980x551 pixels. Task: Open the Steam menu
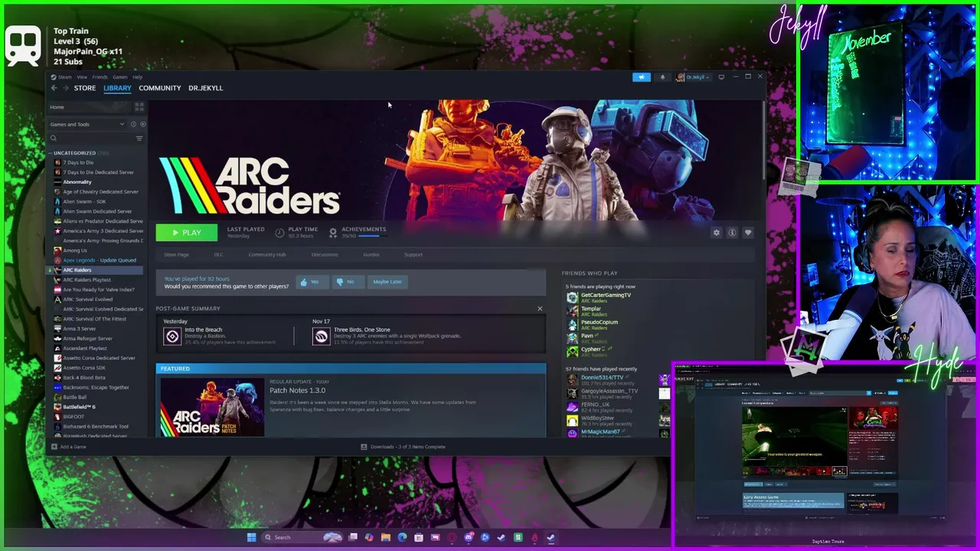point(65,77)
